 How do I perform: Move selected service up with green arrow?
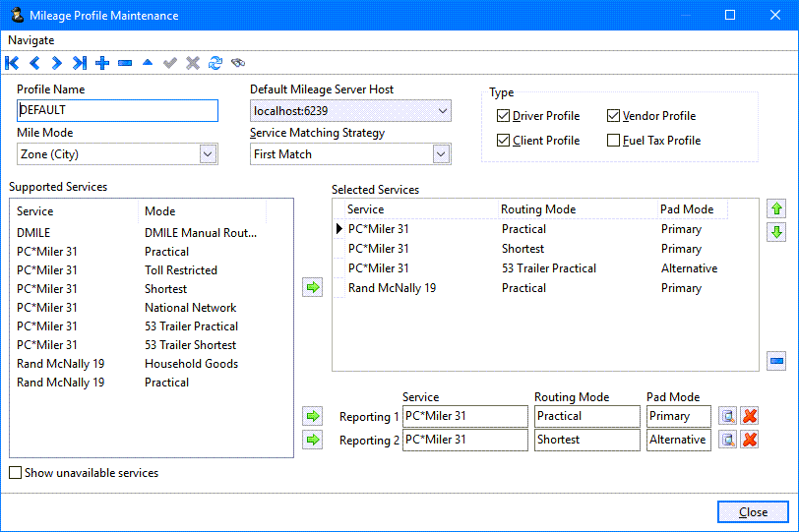point(776,208)
